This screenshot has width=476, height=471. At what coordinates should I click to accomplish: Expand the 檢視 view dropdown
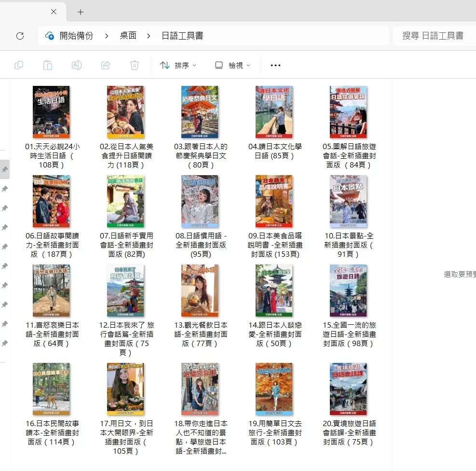[x=232, y=65]
